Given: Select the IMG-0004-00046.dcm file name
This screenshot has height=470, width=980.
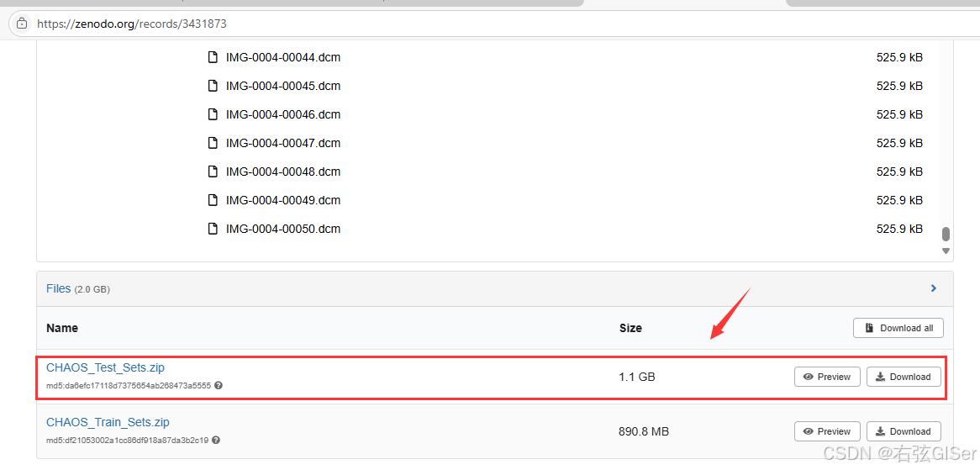Looking at the screenshot, I should click(283, 114).
